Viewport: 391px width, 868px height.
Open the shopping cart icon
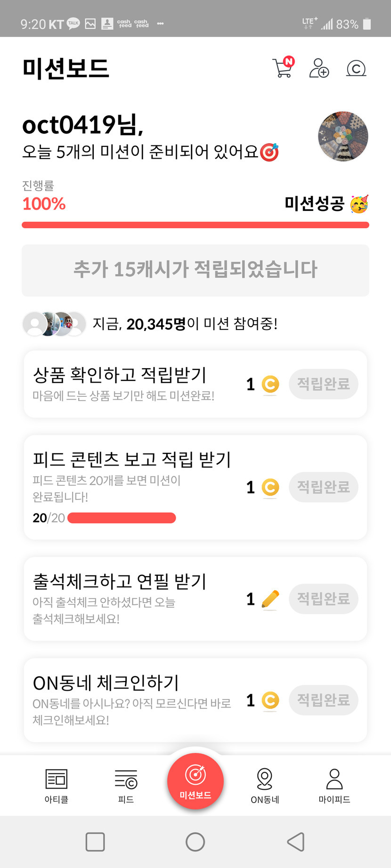(283, 68)
